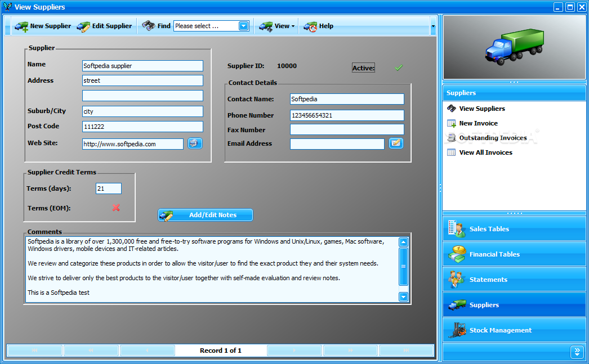Open website via globe button beside Web Site

click(x=195, y=143)
